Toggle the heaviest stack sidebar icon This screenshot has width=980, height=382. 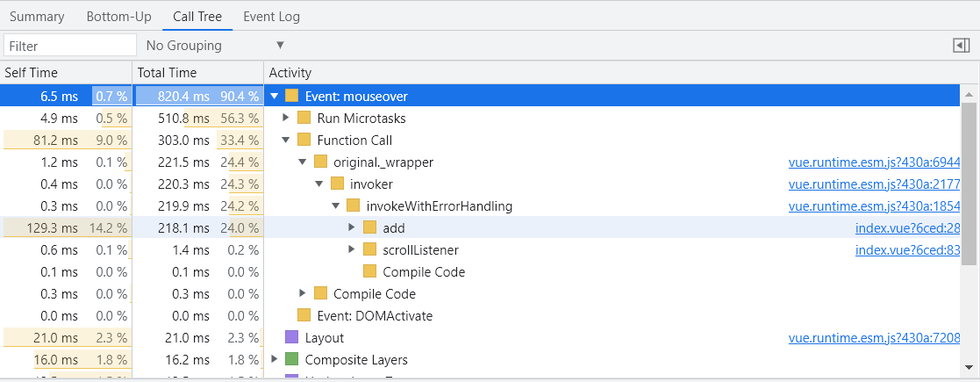[961, 46]
